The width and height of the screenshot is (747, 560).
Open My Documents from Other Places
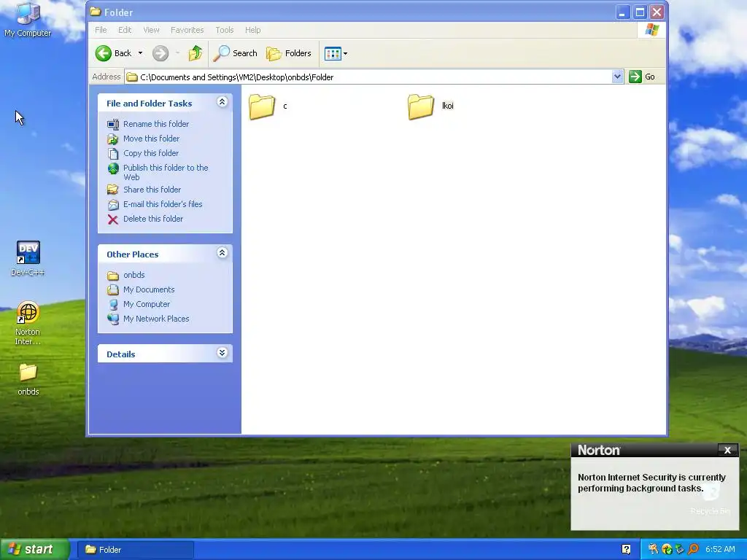pyautogui.click(x=149, y=289)
